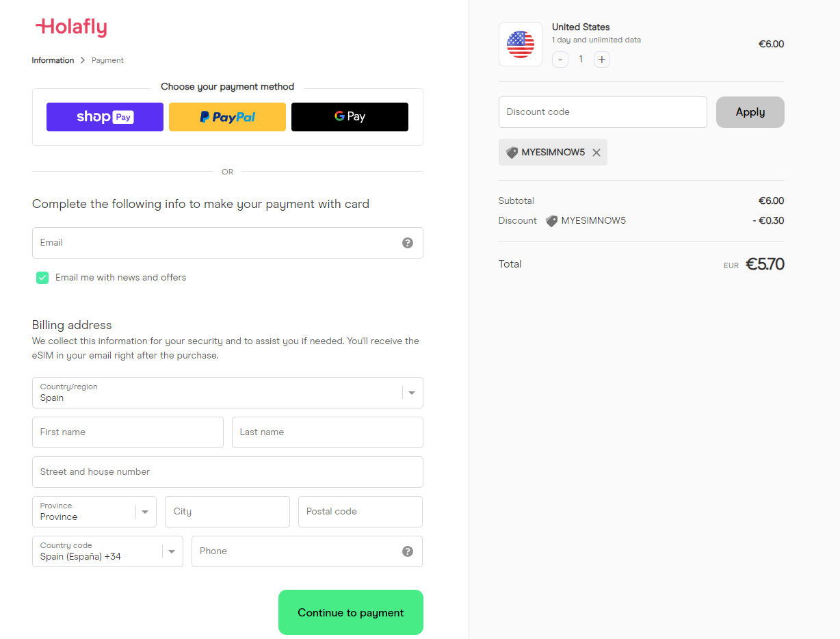Click the Continue to payment button
Image resolution: width=840 pixels, height=639 pixels.
coord(350,612)
